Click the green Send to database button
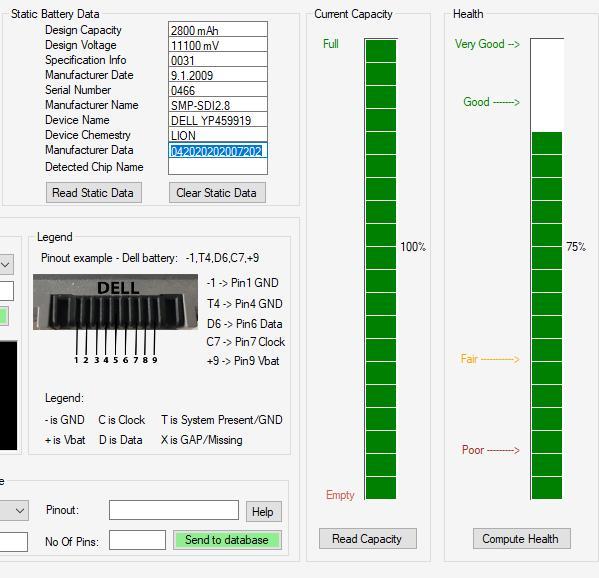Screen dimensions: 599x578 click(x=227, y=540)
